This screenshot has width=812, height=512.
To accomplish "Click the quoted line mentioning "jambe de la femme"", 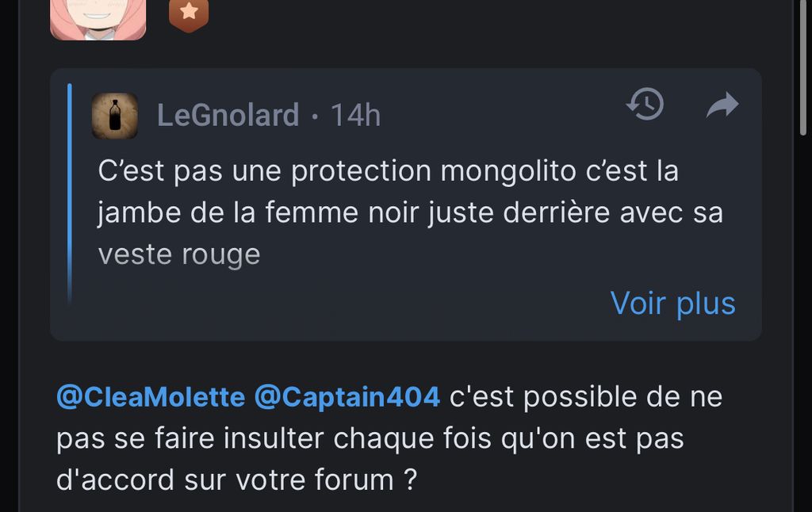I will coord(410,212).
